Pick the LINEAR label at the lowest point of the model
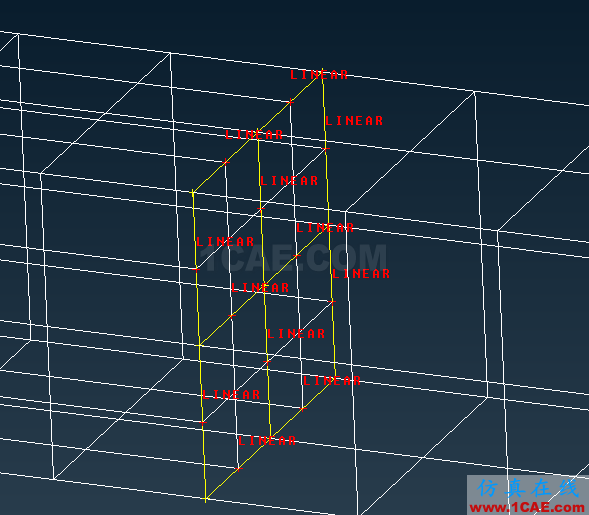 [x=267, y=441]
